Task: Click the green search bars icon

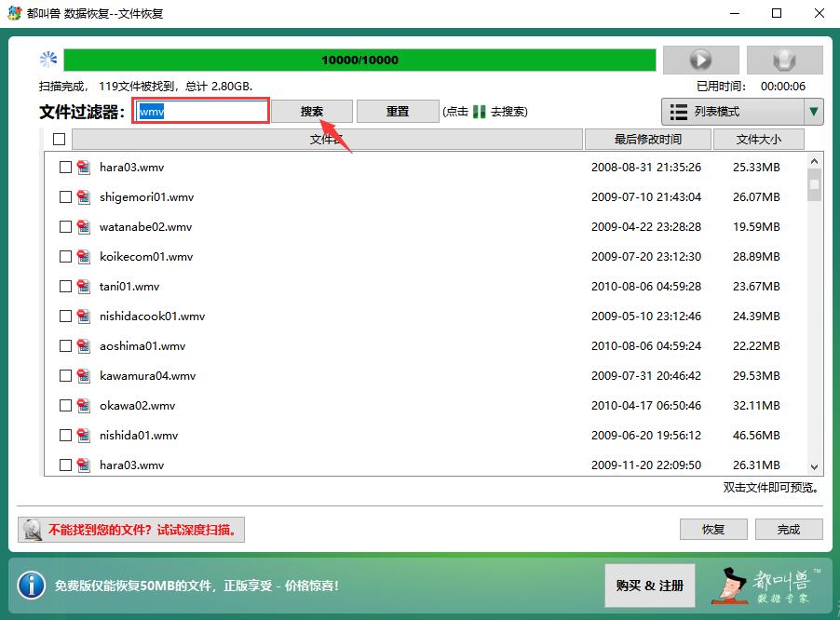Action: (x=480, y=112)
